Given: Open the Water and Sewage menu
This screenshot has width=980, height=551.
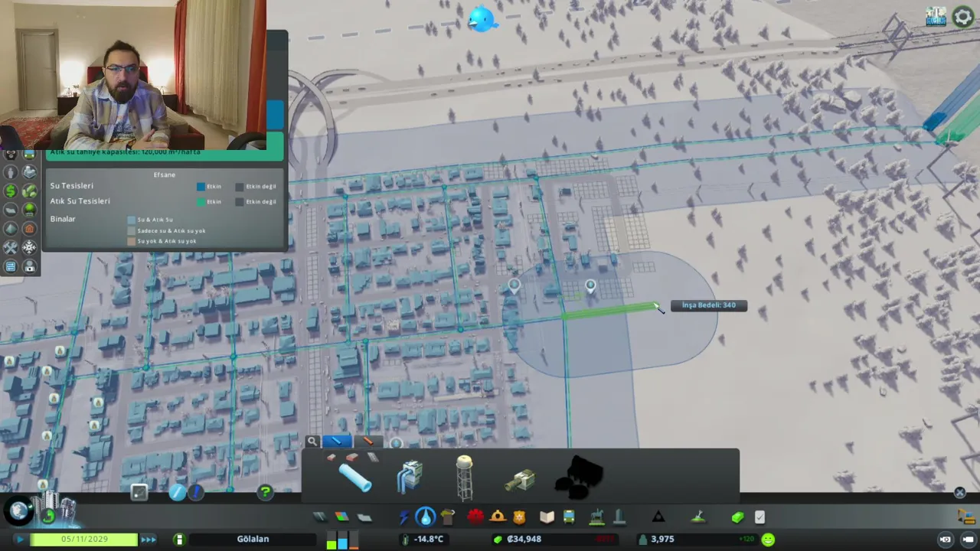Looking at the screenshot, I should (425, 517).
